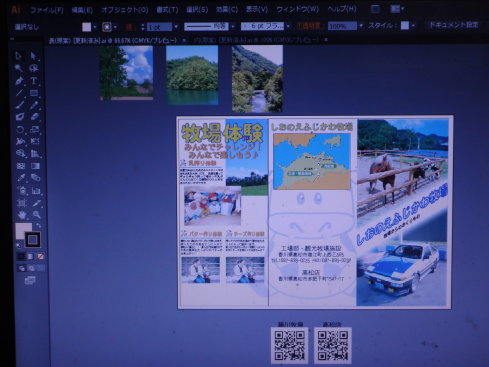Viewport: 489px width, 367px height.
Task: Click ドキュメント設定 button
Action: click(x=453, y=25)
